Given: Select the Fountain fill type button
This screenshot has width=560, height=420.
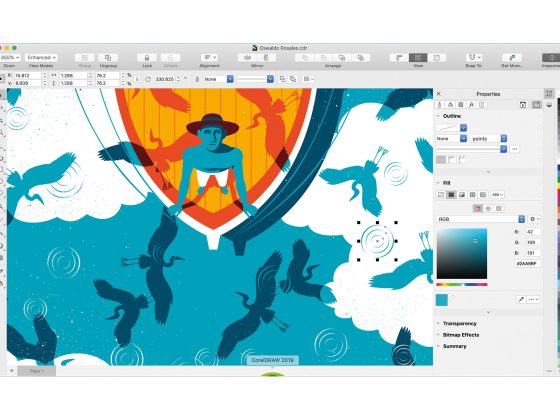Looking at the screenshot, I should [462, 195].
